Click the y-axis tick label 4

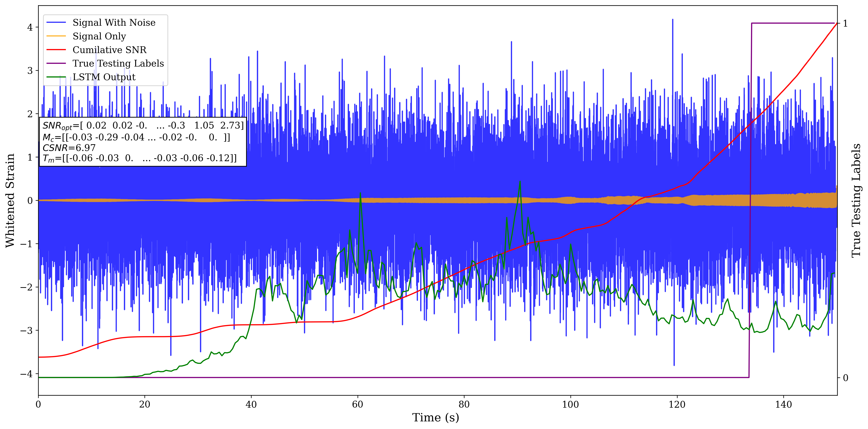pos(30,27)
